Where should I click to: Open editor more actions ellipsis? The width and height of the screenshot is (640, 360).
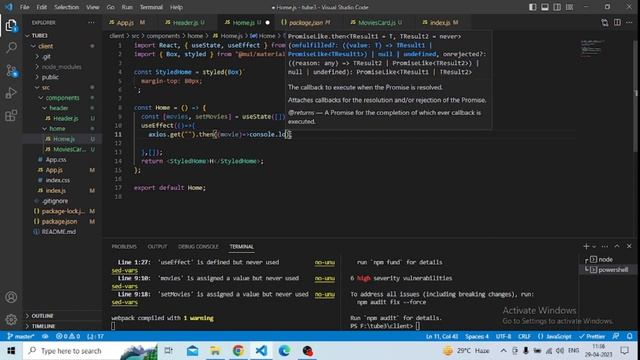click(629, 22)
